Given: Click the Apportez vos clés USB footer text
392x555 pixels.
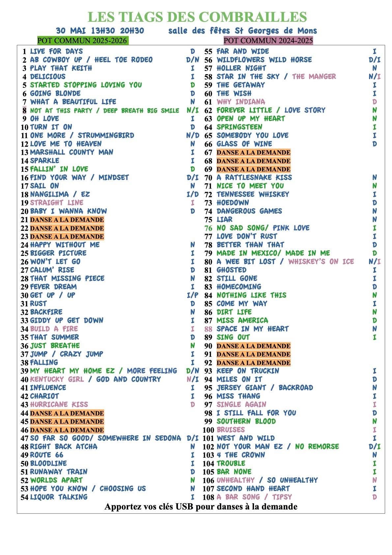Looking at the screenshot, I should (201, 507).
